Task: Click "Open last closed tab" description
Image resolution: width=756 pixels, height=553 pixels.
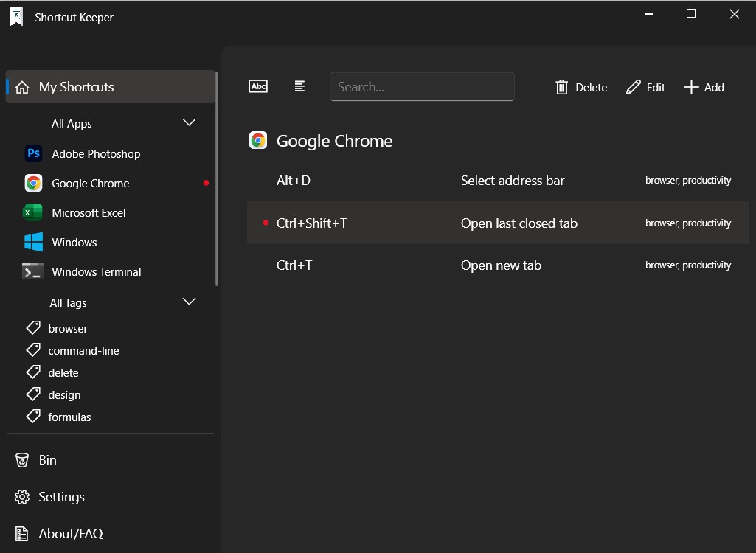Action: [x=519, y=223]
